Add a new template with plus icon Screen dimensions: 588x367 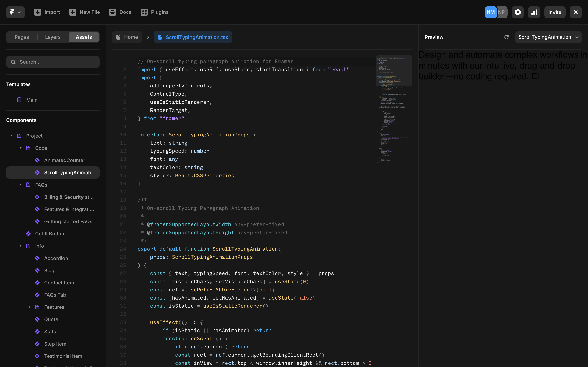click(x=97, y=84)
